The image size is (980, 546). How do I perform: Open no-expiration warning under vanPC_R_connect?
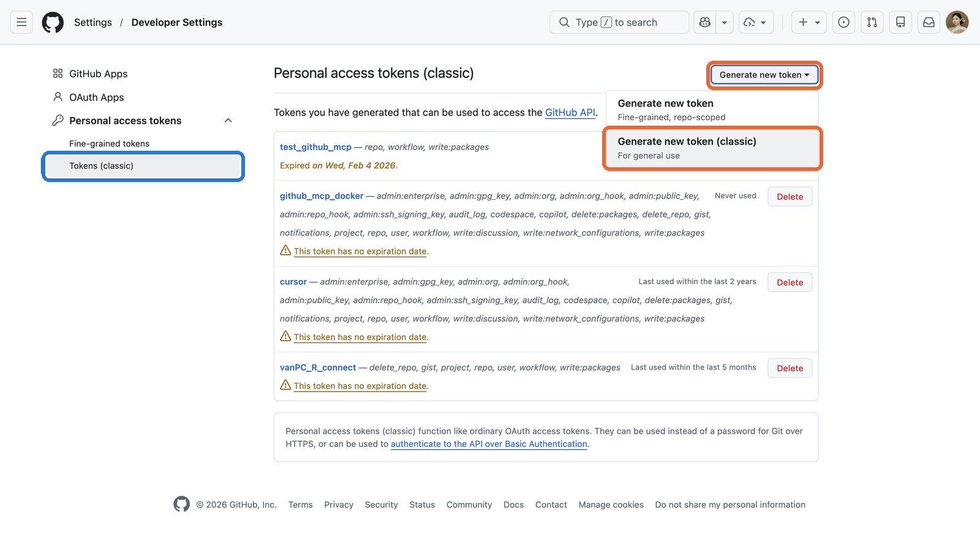pyautogui.click(x=360, y=386)
